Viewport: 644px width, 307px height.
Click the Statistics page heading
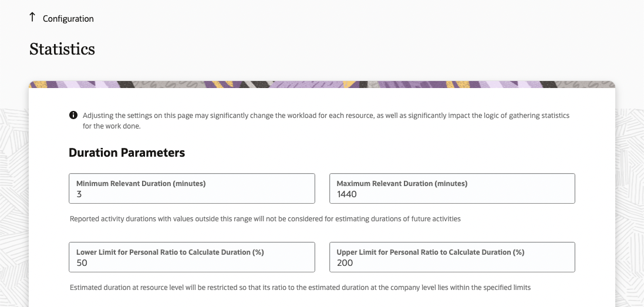pyautogui.click(x=62, y=49)
